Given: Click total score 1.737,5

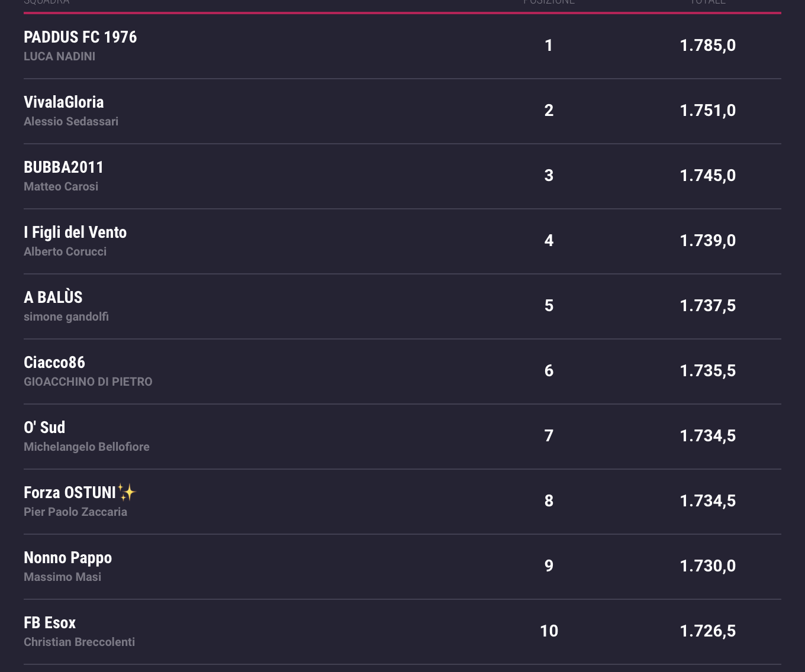Looking at the screenshot, I should click(x=707, y=306).
